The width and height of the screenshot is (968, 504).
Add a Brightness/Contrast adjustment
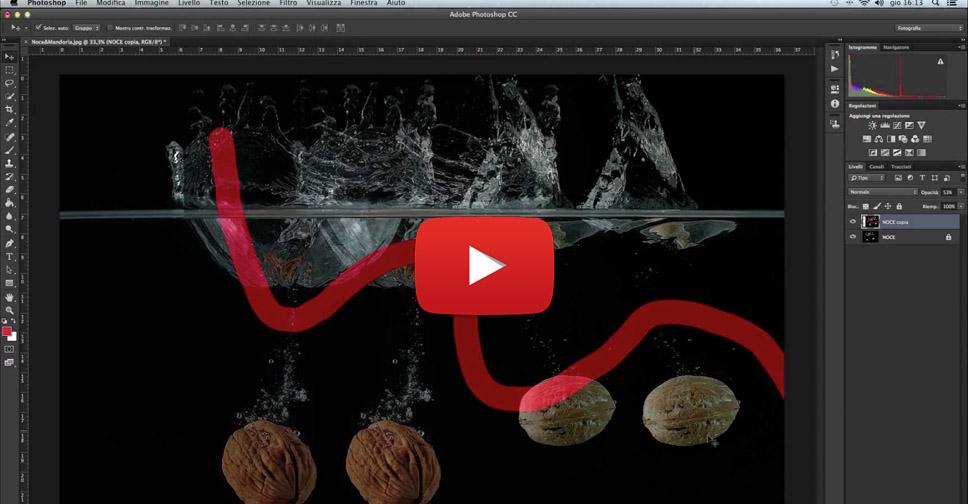(872, 125)
